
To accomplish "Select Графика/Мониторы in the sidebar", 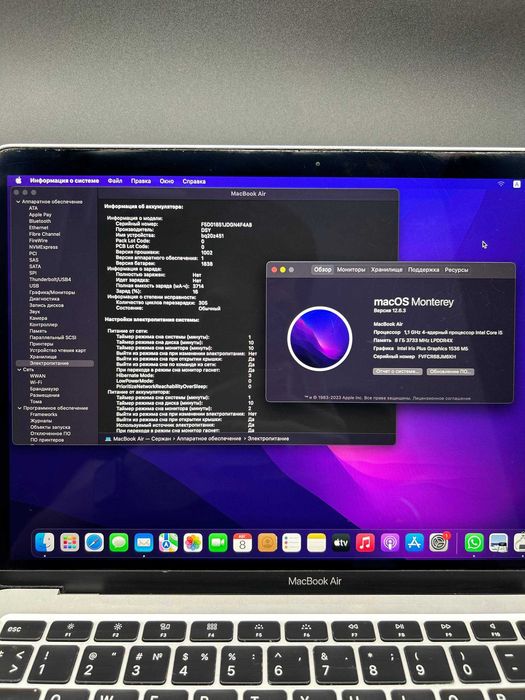I will pyautogui.click(x=52, y=292).
